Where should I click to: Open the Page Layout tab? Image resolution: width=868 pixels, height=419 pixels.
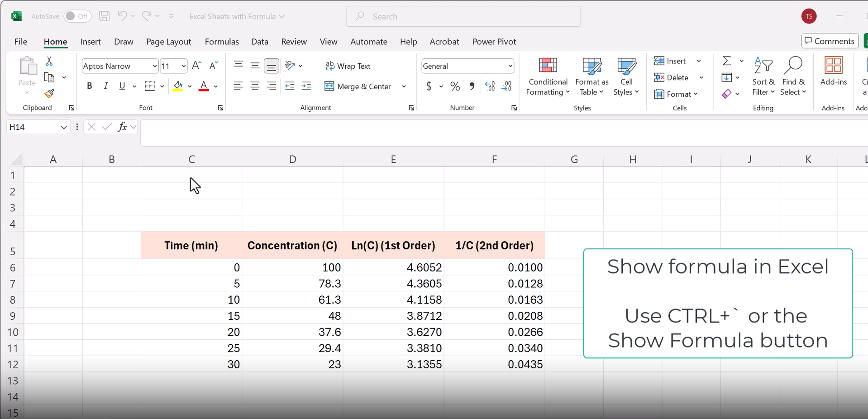[168, 42]
